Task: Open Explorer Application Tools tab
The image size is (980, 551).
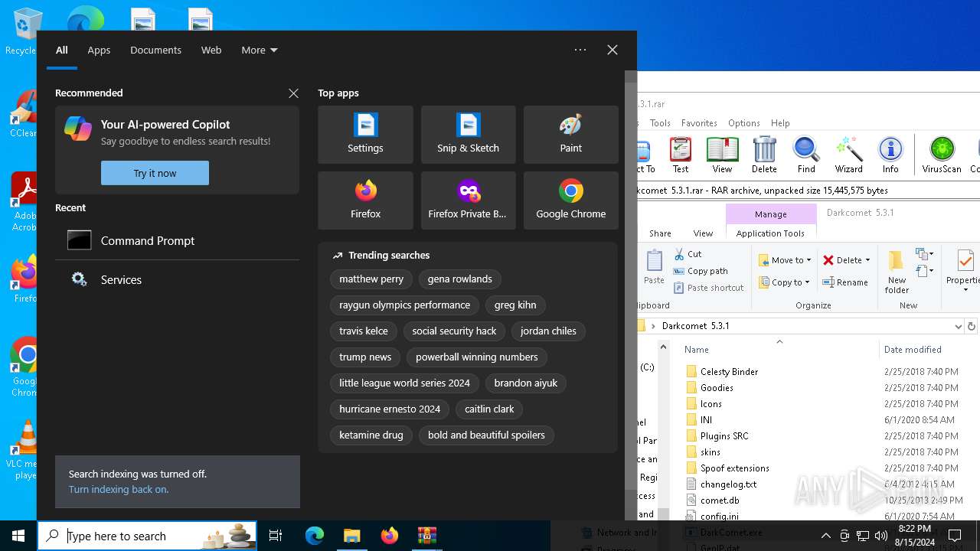Action: tap(770, 233)
